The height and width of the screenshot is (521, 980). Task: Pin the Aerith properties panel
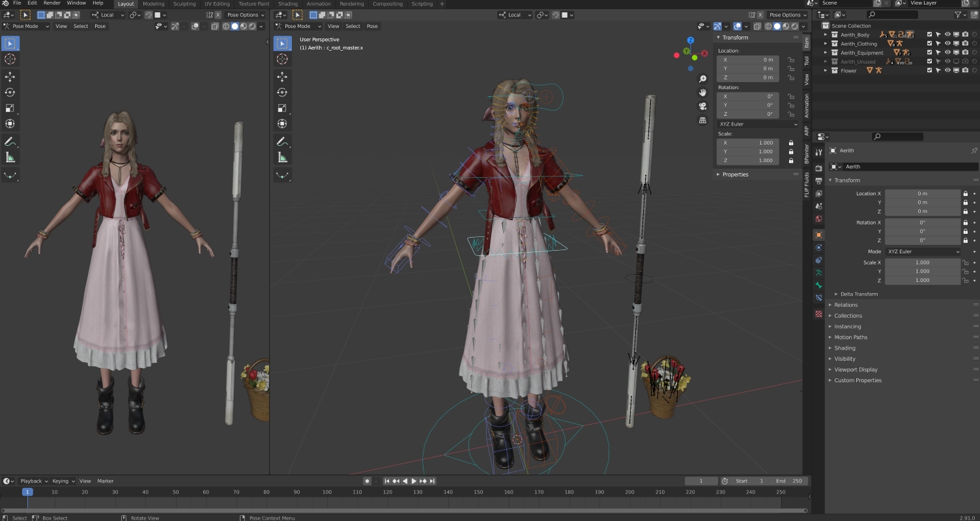click(x=974, y=150)
